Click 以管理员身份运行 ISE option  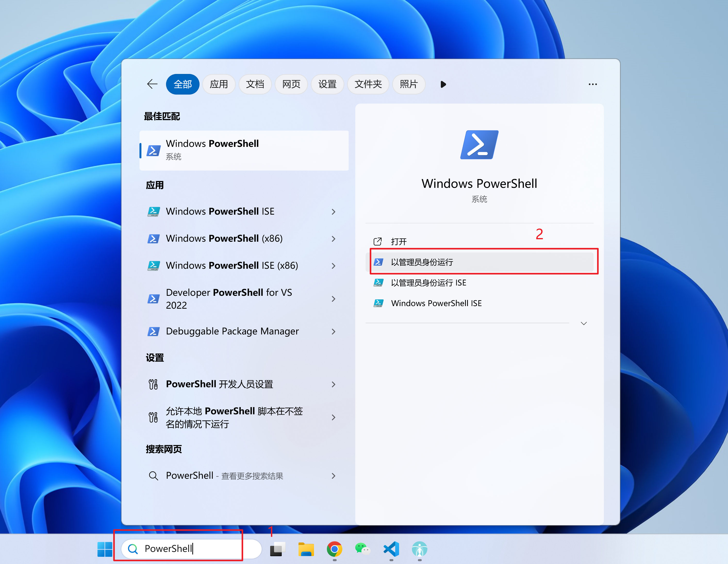coord(480,283)
